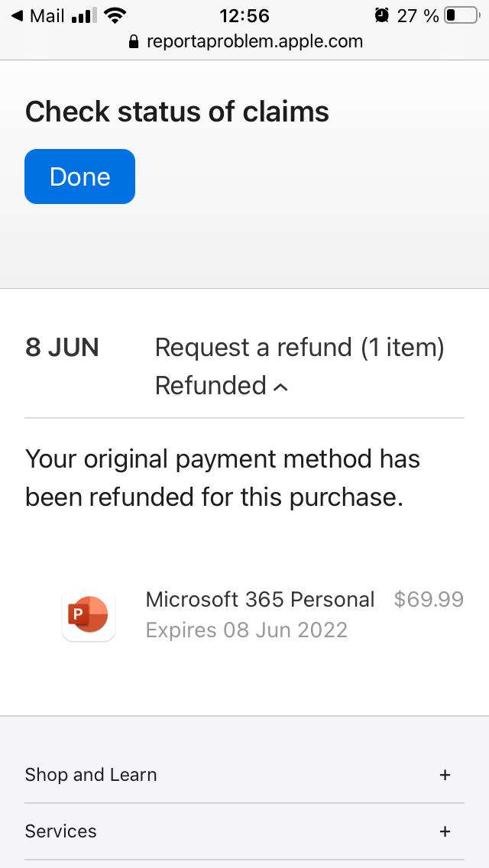The image size is (489, 868).
Task: Tap the back to Mail arrow
Action: click(17, 16)
